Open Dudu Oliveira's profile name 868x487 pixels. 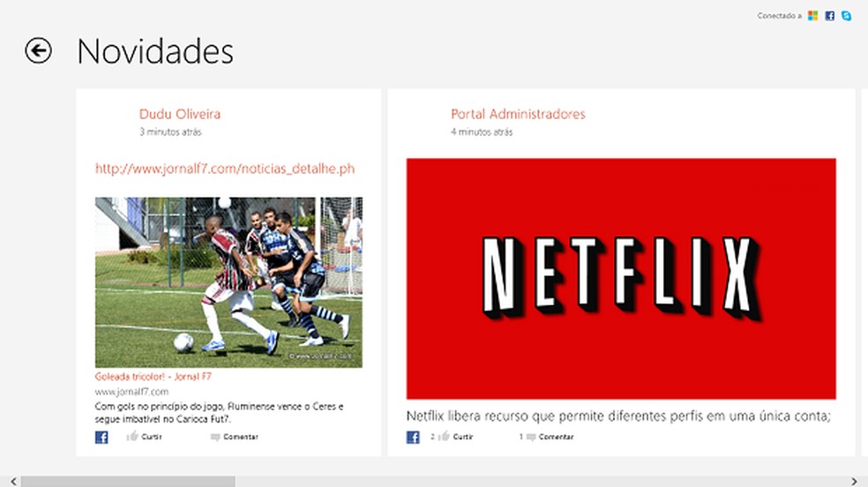click(x=180, y=114)
